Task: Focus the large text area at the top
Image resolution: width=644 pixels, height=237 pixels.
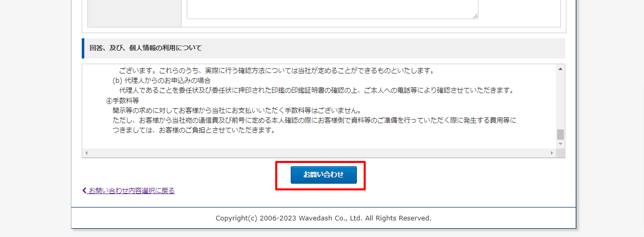Action: click(x=332, y=9)
